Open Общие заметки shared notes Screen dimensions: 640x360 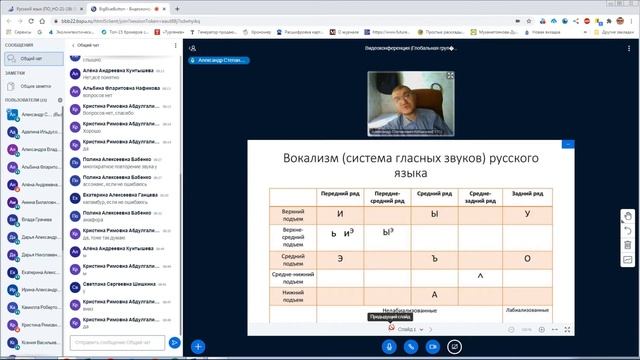coord(34,86)
